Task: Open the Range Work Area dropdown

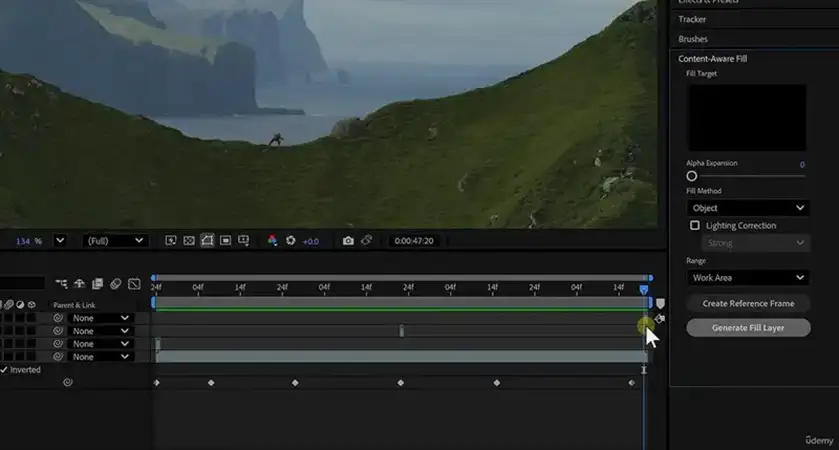Action: (748, 278)
